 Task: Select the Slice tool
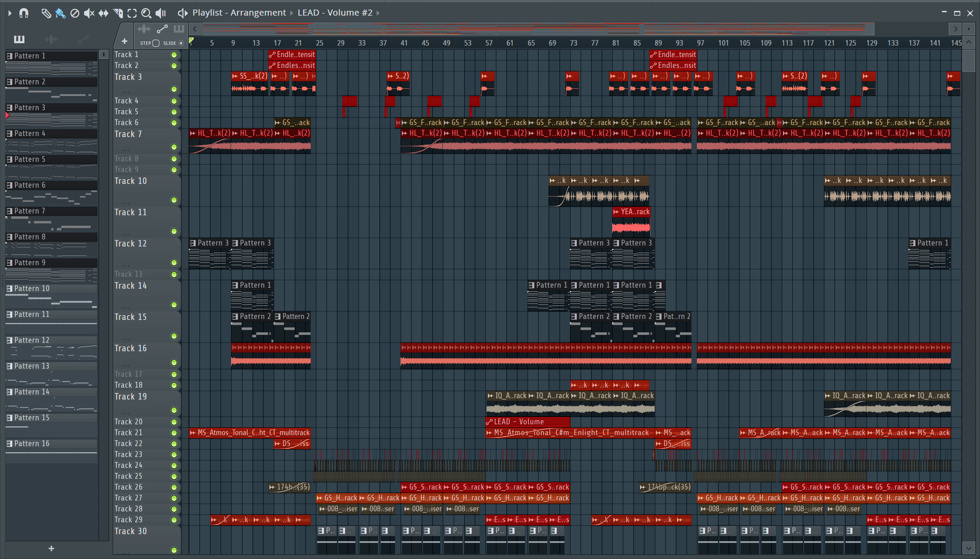[x=118, y=13]
